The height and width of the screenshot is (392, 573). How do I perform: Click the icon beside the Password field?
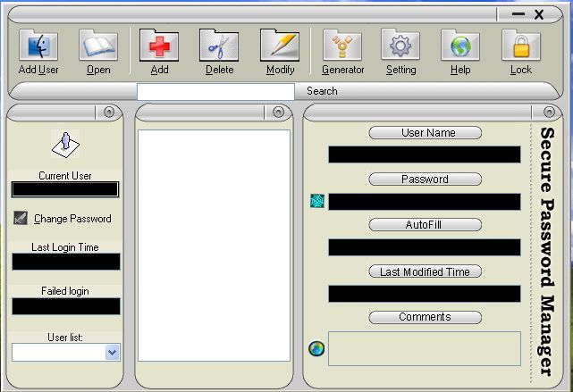pos(317,202)
